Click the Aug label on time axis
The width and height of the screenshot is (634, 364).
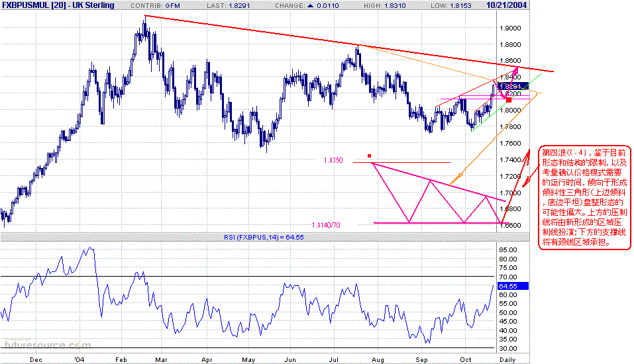click(x=378, y=360)
